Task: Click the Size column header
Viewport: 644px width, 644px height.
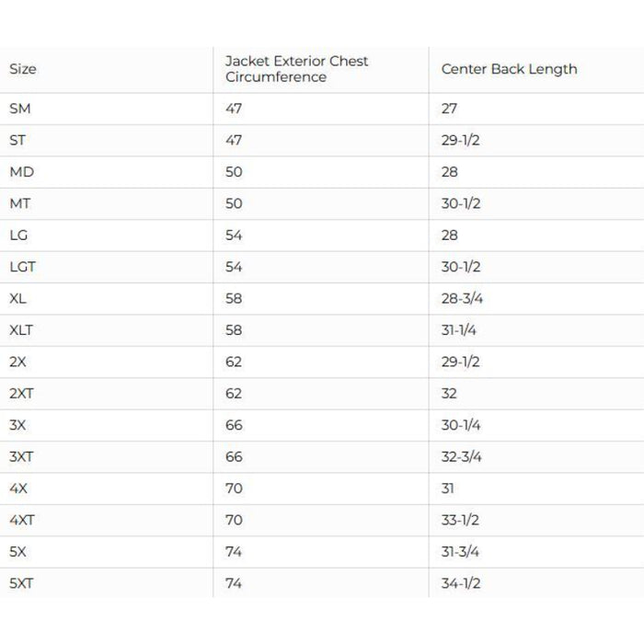Action: [23, 69]
